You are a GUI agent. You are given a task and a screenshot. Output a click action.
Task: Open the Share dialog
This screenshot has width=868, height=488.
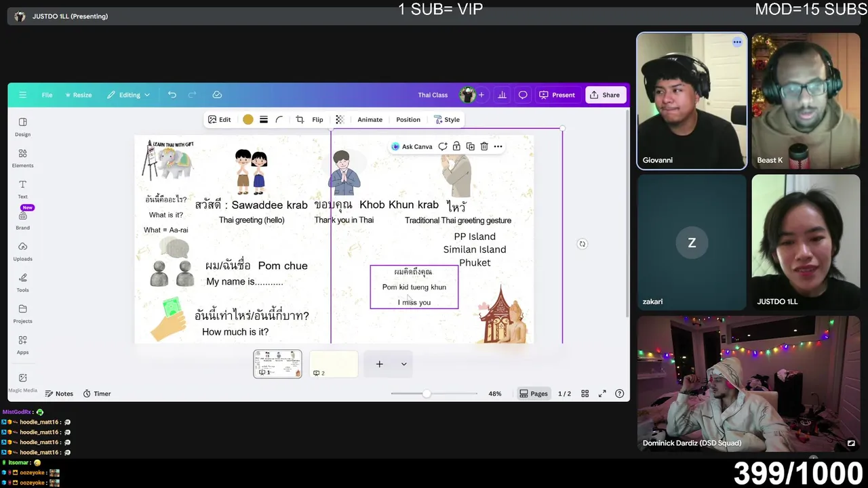(x=604, y=95)
